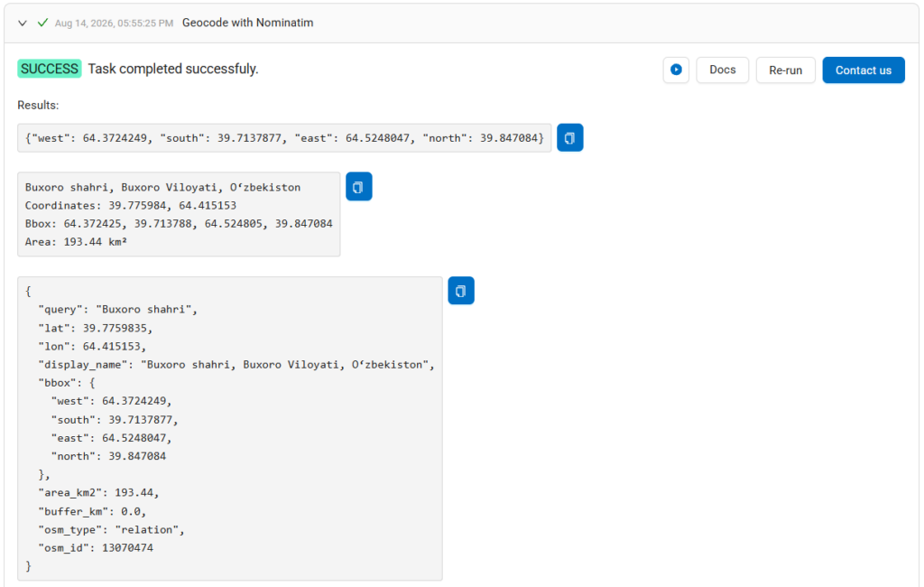This screenshot has height=587, width=924.
Task: Click the green checkmark status icon
Action: click(x=42, y=23)
